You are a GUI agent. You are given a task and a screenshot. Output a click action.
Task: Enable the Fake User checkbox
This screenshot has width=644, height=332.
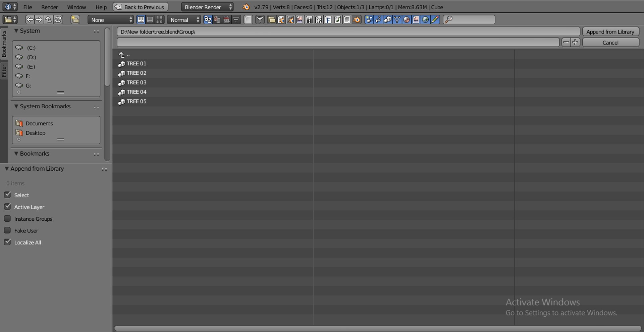pyautogui.click(x=7, y=230)
